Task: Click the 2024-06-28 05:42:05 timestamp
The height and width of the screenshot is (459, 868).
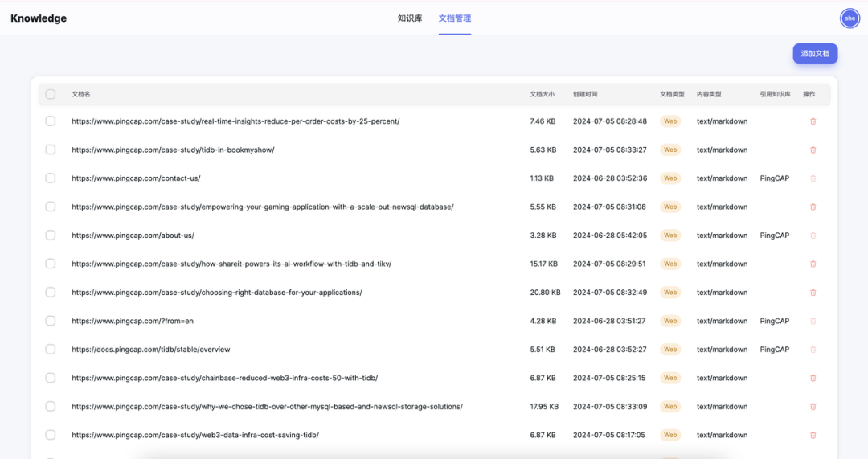Action: (x=610, y=236)
